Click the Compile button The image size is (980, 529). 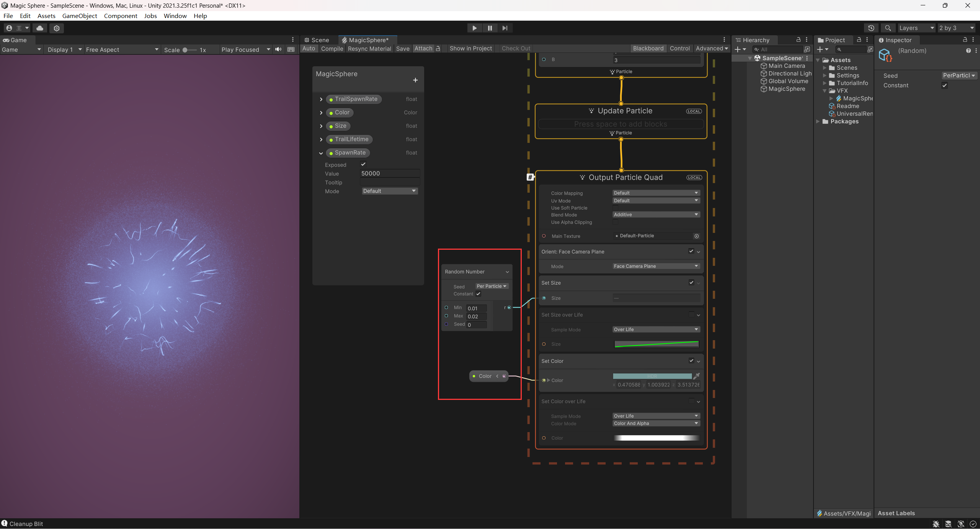[x=332, y=49]
